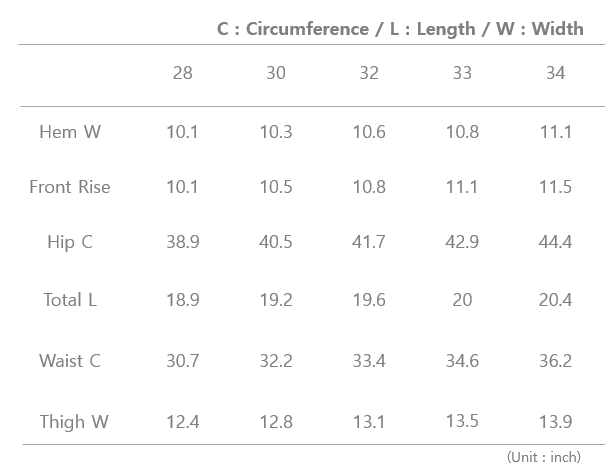Image resolution: width=605 pixels, height=469 pixels.
Task: Click the size 30 column header
Action: point(275,73)
